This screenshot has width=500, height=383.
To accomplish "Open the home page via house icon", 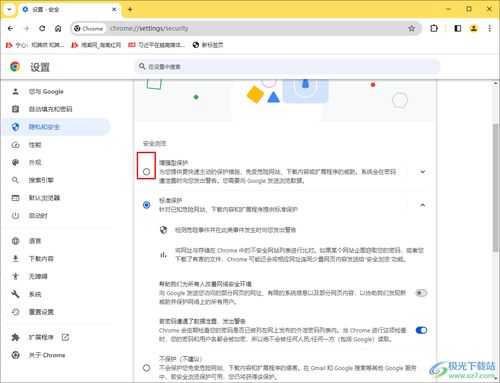I will 58,28.
